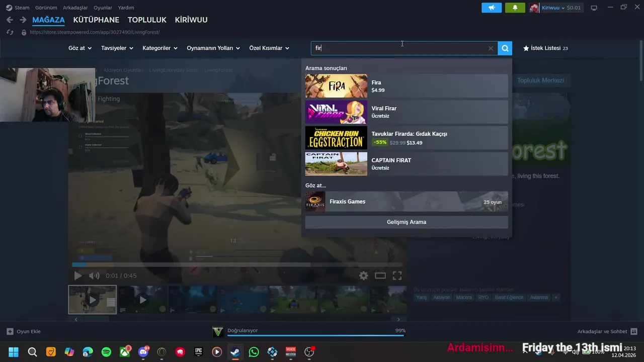The height and width of the screenshot is (362, 644).
Task: Open Voicemeeter from the taskbar
Action: [291, 352]
